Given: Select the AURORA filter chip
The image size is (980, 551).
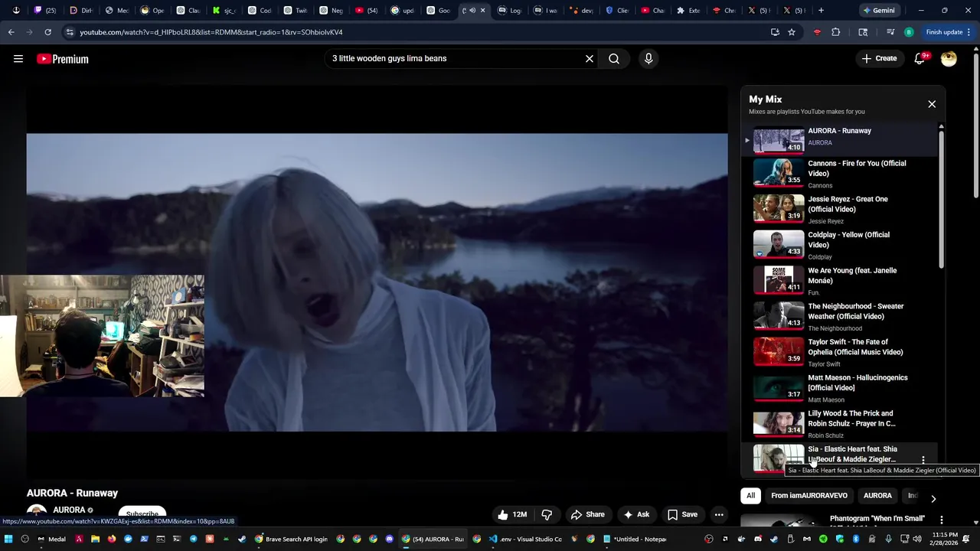Looking at the screenshot, I should tap(877, 496).
